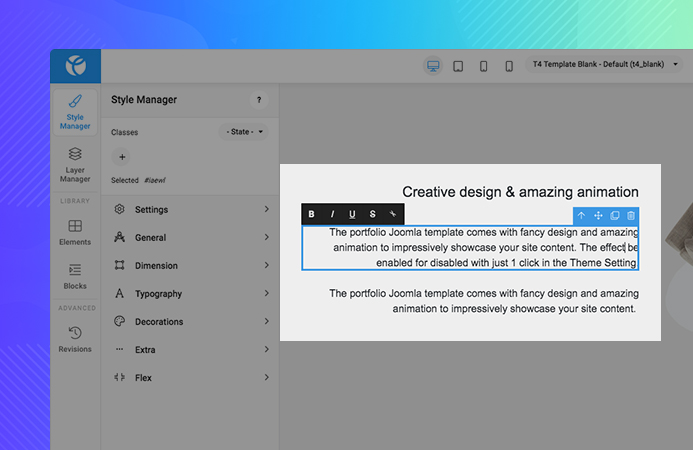The width and height of the screenshot is (693, 450).
Task: Select parent element with up arrow
Action: (581, 215)
